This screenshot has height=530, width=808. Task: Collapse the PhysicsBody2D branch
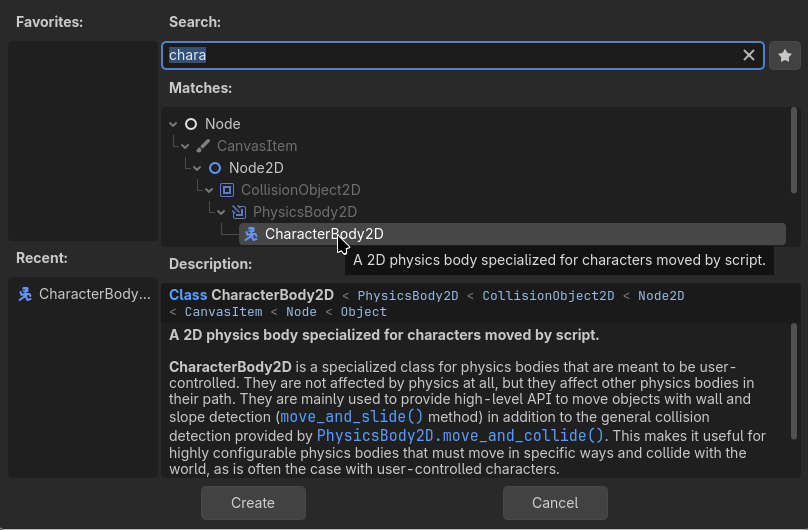[221, 212]
